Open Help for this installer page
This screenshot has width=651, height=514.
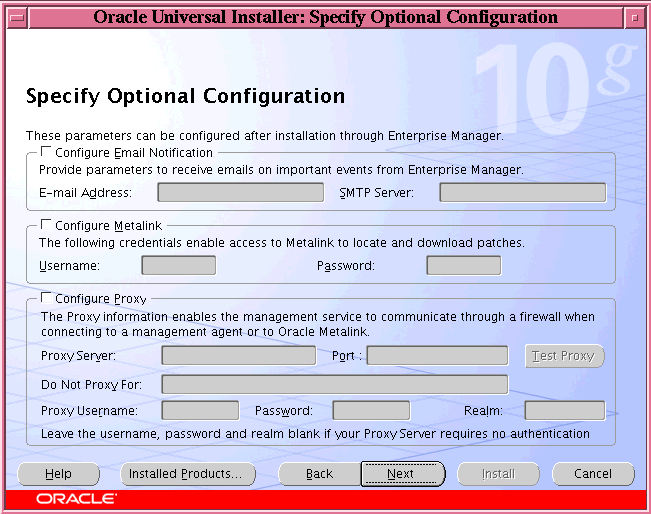point(59,474)
